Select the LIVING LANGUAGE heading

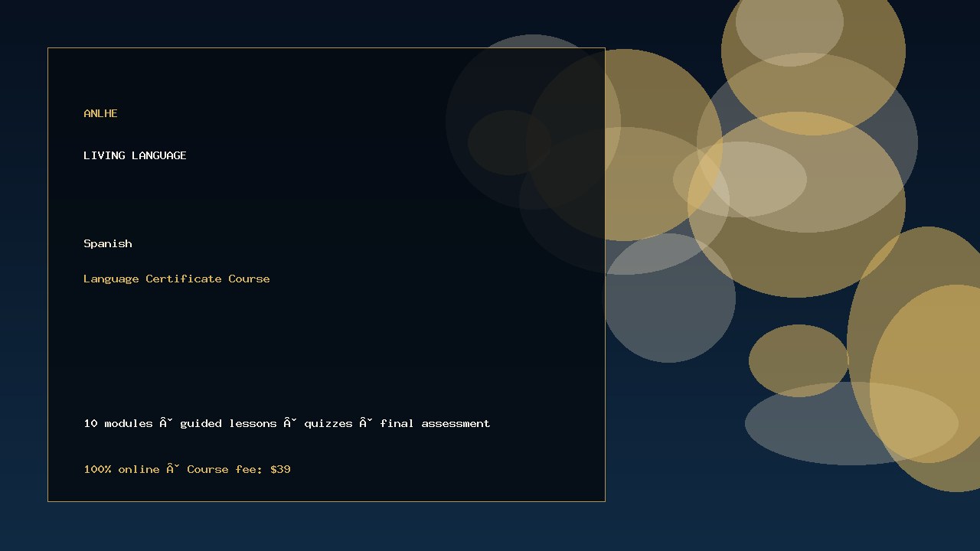coord(135,155)
